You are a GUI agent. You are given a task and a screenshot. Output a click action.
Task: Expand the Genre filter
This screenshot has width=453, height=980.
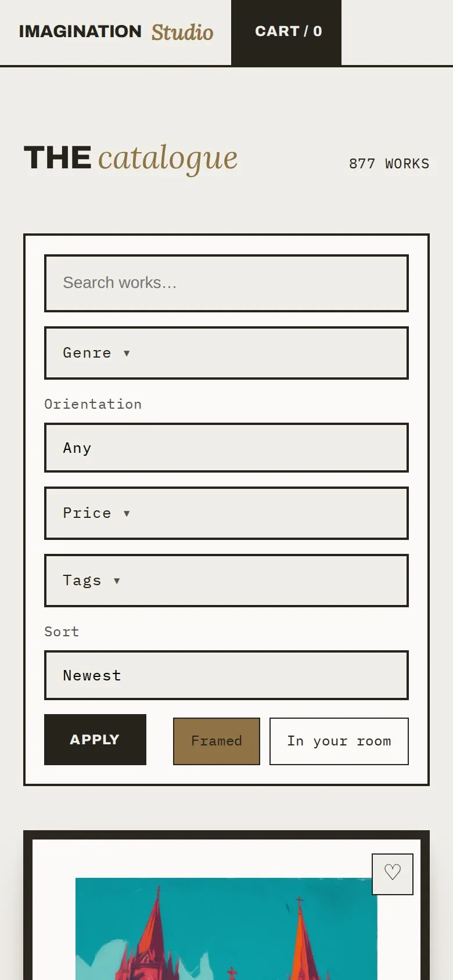point(227,353)
